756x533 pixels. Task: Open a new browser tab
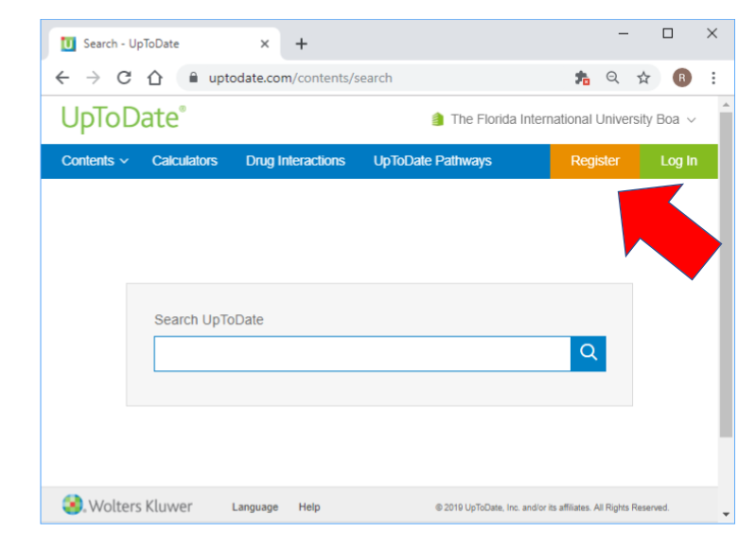click(301, 44)
